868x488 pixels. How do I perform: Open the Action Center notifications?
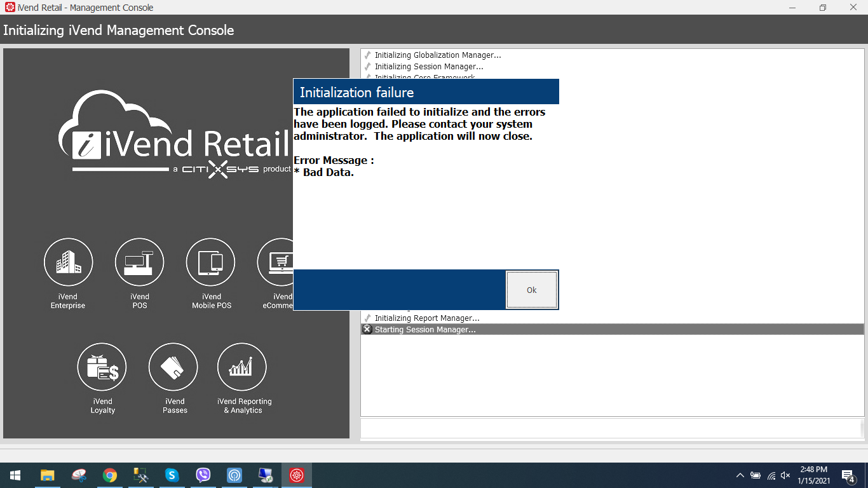[848, 475]
